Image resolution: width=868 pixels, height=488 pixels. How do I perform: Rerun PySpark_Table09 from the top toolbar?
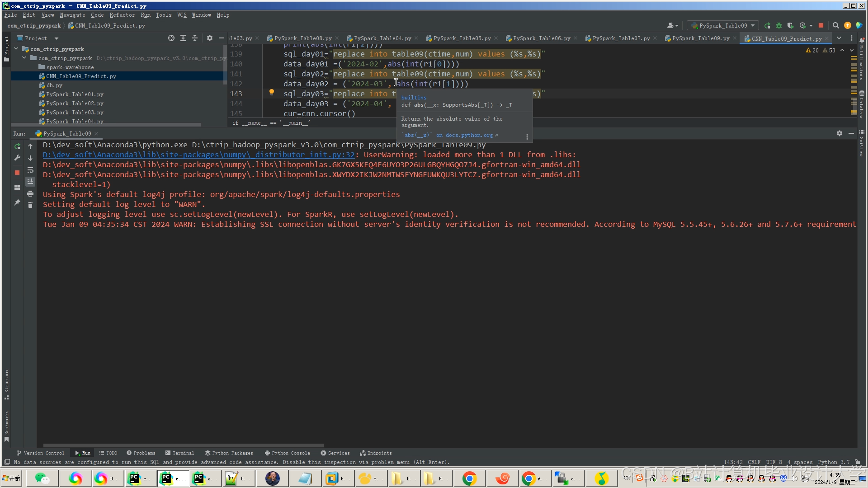[767, 26]
